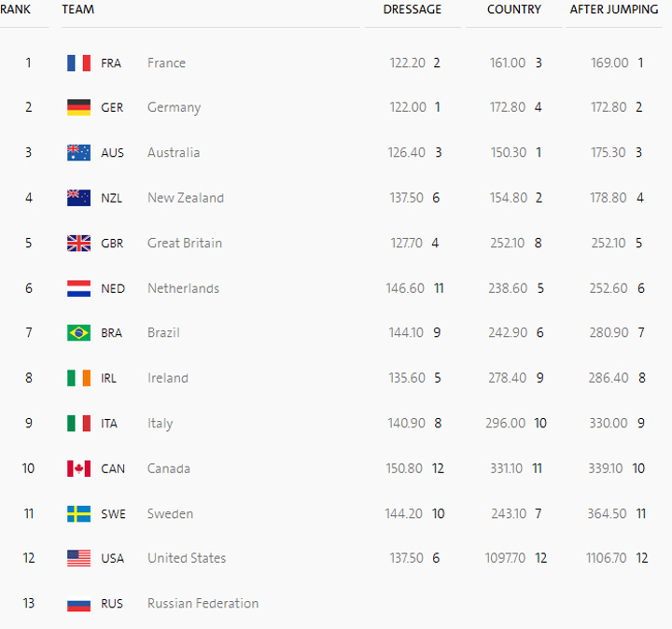Open the Ireland team link
The image size is (672, 629).
pyautogui.click(x=168, y=378)
